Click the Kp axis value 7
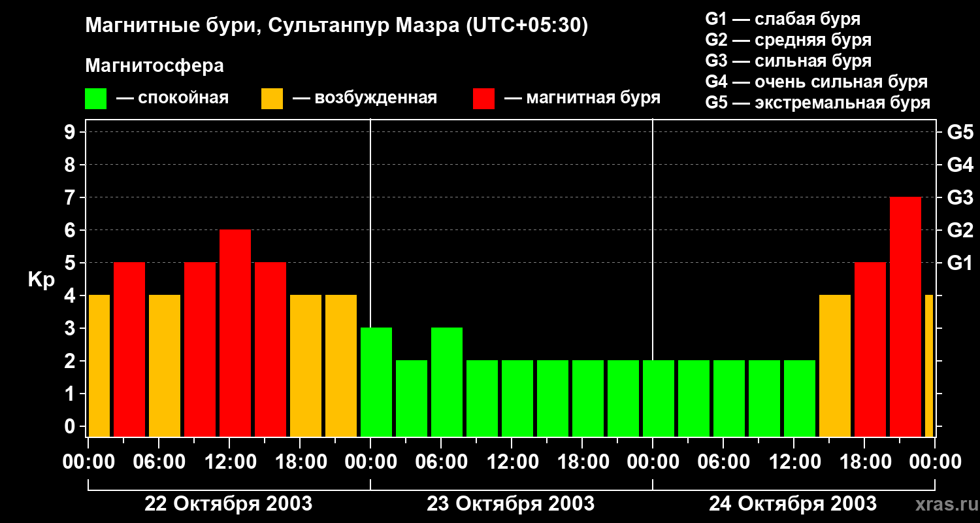Viewport: 980px width, 523px height. click(x=71, y=197)
